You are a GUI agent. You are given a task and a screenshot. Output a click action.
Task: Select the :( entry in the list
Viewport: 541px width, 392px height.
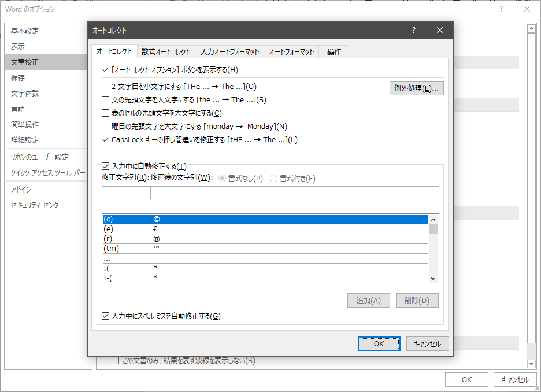coord(265,268)
